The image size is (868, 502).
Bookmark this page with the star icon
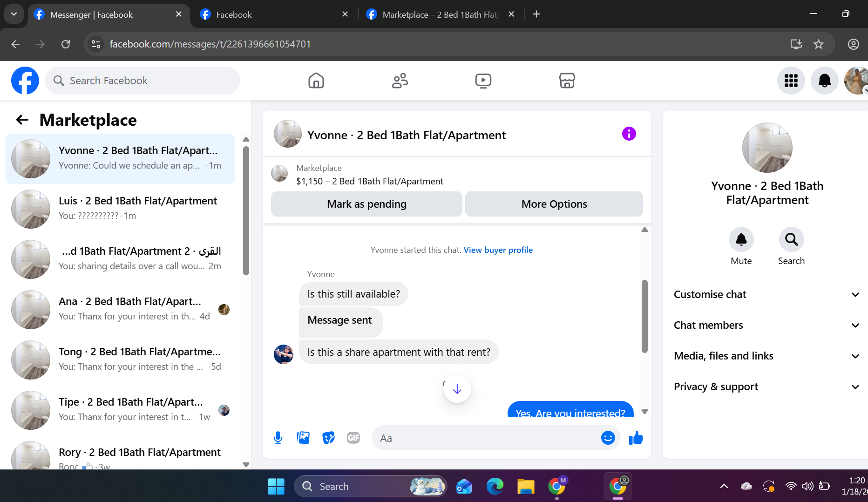819,44
